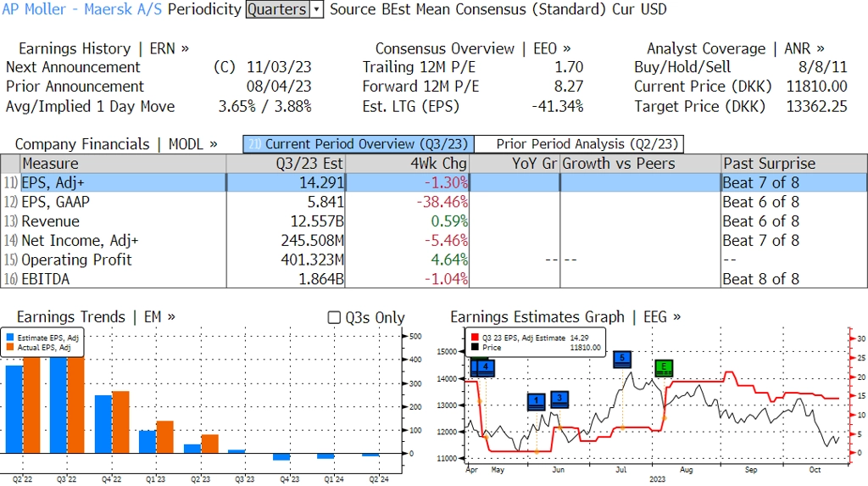This screenshot has height=486, width=868.
Task: Click Target Price value 13362.25
Action: 817,106
